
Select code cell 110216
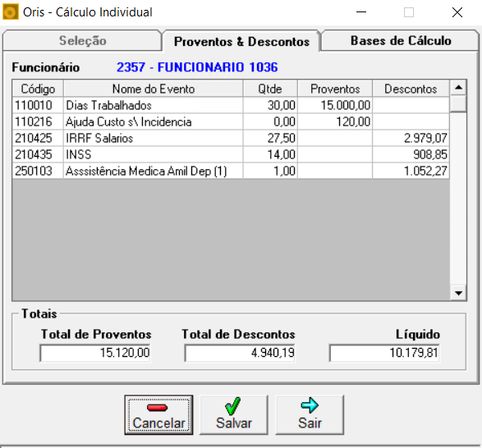tap(38, 122)
